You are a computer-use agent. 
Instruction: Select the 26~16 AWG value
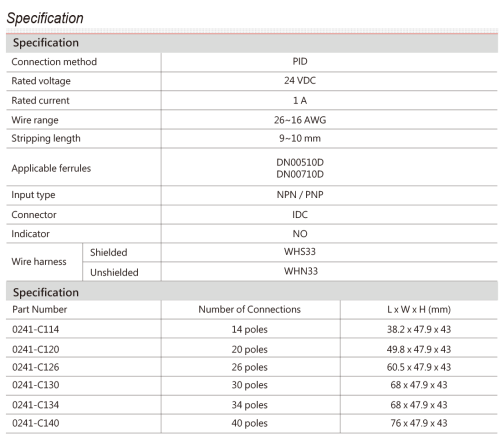click(300, 120)
